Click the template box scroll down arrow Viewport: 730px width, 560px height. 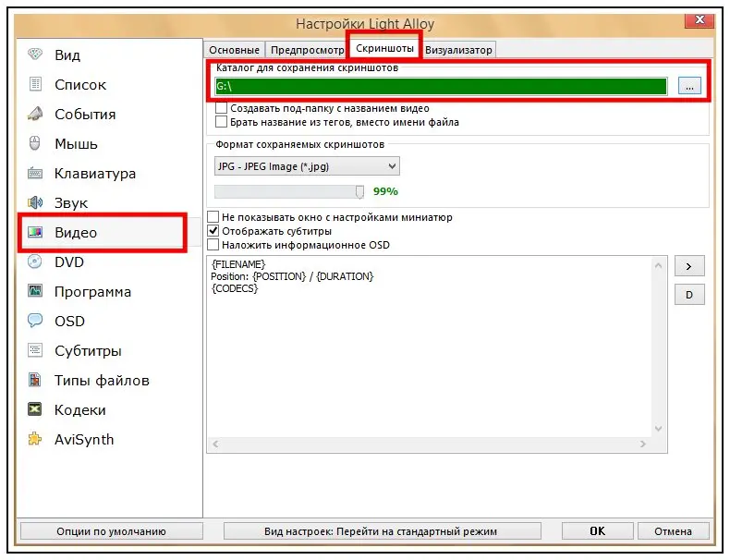pos(658,428)
